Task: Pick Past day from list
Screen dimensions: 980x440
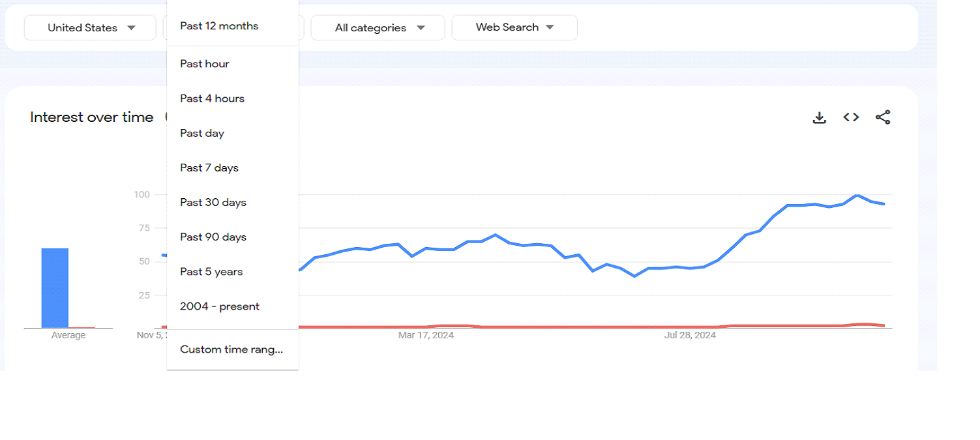Action: point(202,133)
